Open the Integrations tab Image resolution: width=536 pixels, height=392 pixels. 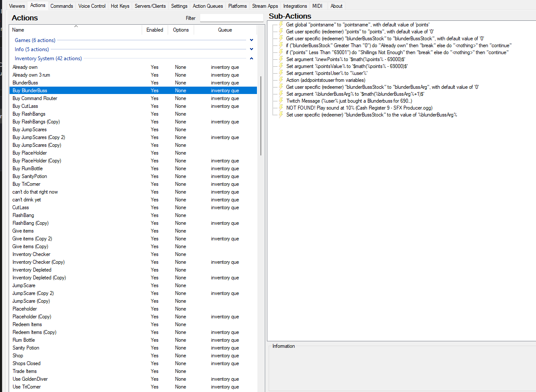[295, 6]
